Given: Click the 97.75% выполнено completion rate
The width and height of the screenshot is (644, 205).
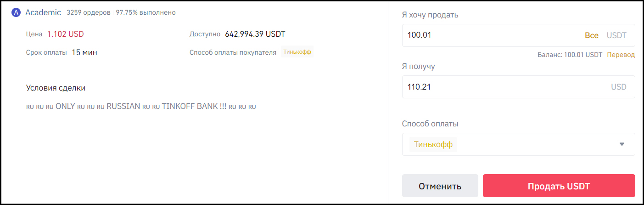Looking at the screenshot, I should 146,12.
